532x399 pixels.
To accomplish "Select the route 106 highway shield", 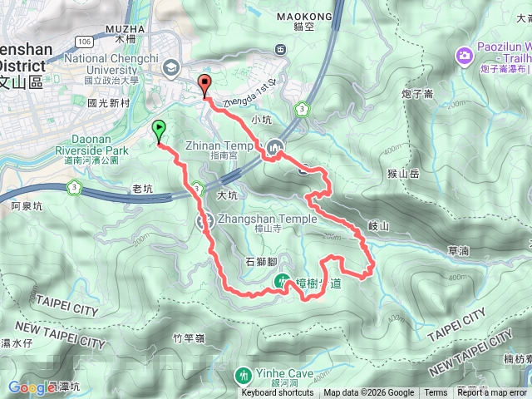I will pos(84,42).
